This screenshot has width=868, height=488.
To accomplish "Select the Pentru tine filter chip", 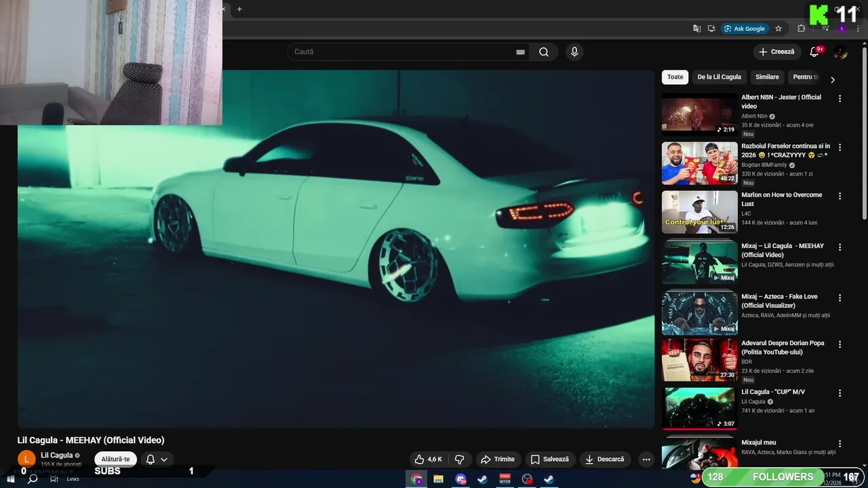I will click(805, 77).
